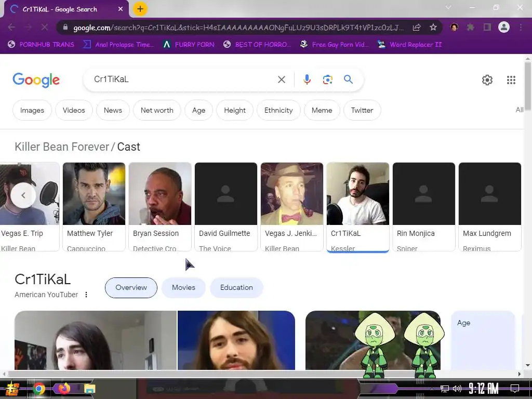Filter results by News

(113, 110)
